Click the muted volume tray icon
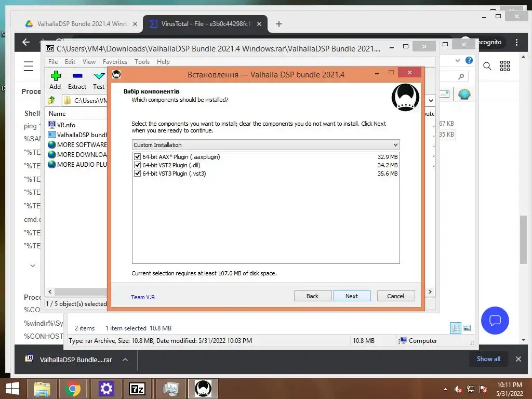The width and height of the screenshot is (532, 399). pyautogui.click(x=458, y=389)
